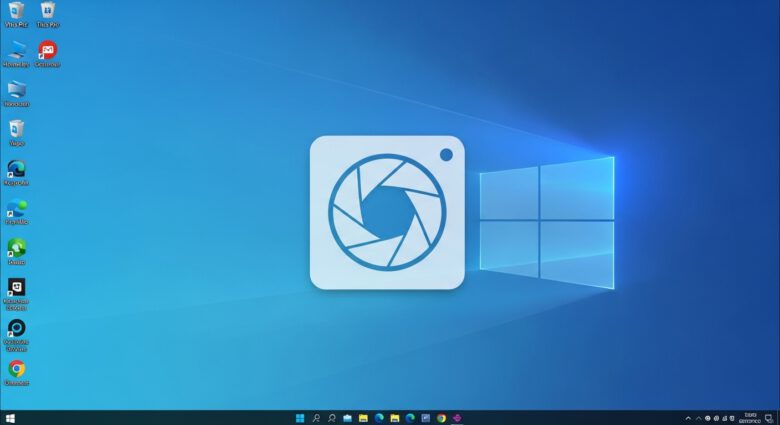Open the light-blue briefcase icon on the taskbar
The width and height of the screenshot is (780, 425).
pos(347,418)
